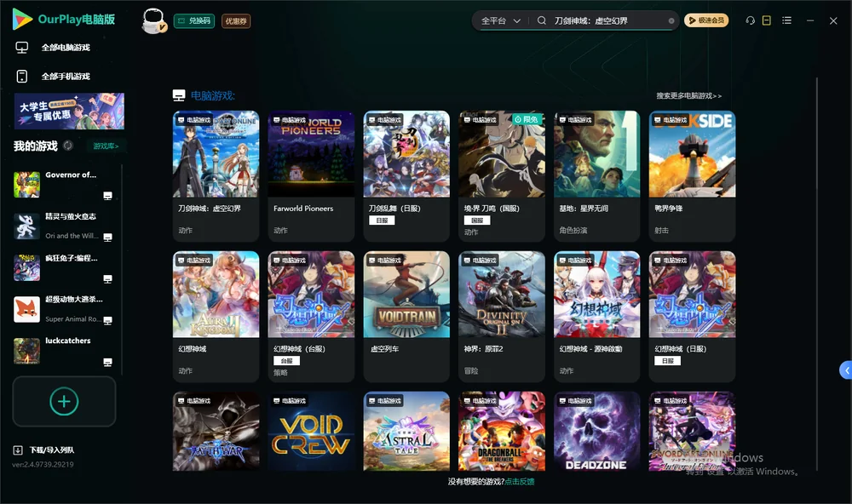Viewport: 852px width, 504px height.
Task: Open Dragon Ball The Breakers thumbnail
Action: point(502,432)
